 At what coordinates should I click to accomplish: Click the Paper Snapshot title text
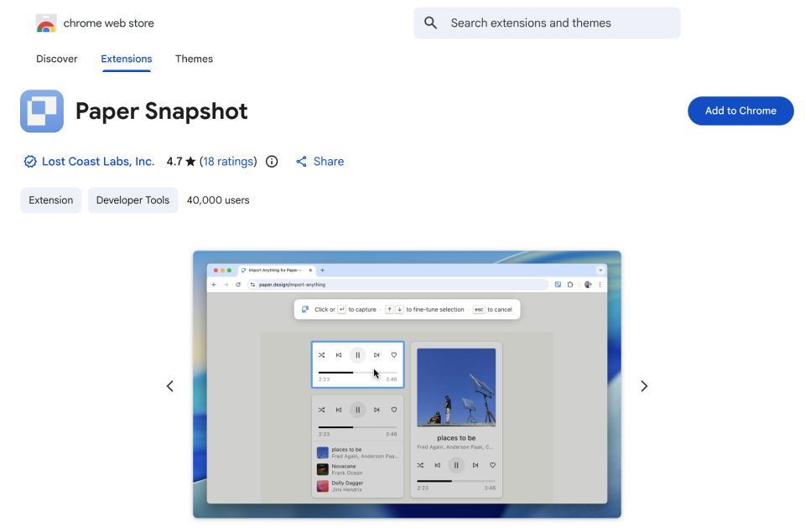point(161,111)
